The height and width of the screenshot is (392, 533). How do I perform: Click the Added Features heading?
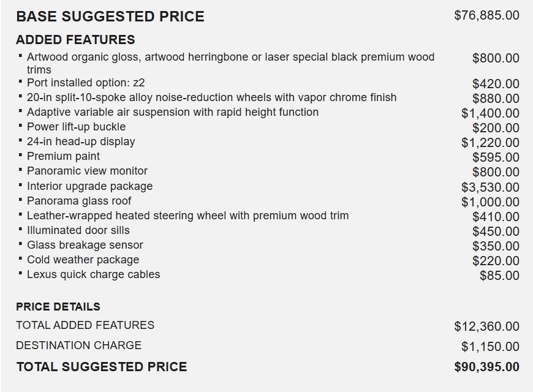(75, 40)
